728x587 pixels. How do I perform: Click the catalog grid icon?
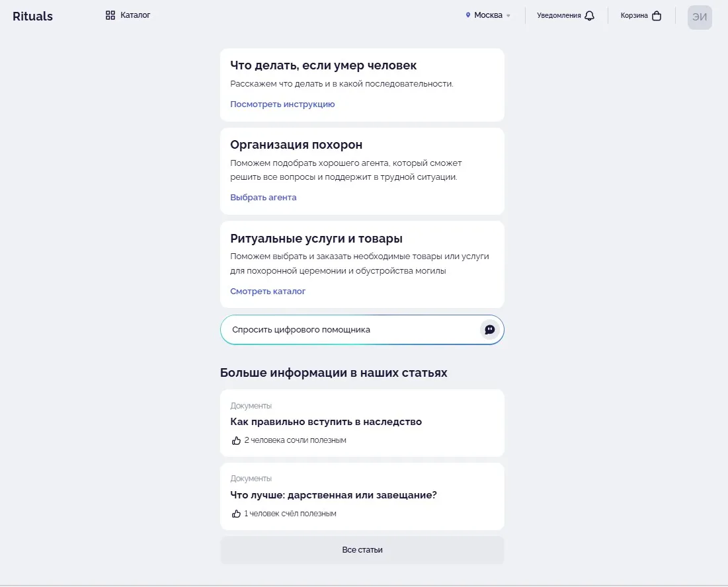point(110,15)
